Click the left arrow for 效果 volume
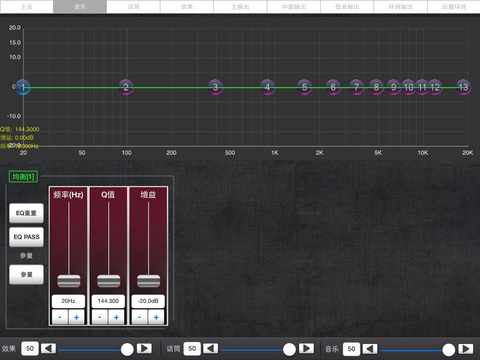Image resolution: width=480 pixels, height=360 pixels. pyautogui.click(x=48, y=349)
